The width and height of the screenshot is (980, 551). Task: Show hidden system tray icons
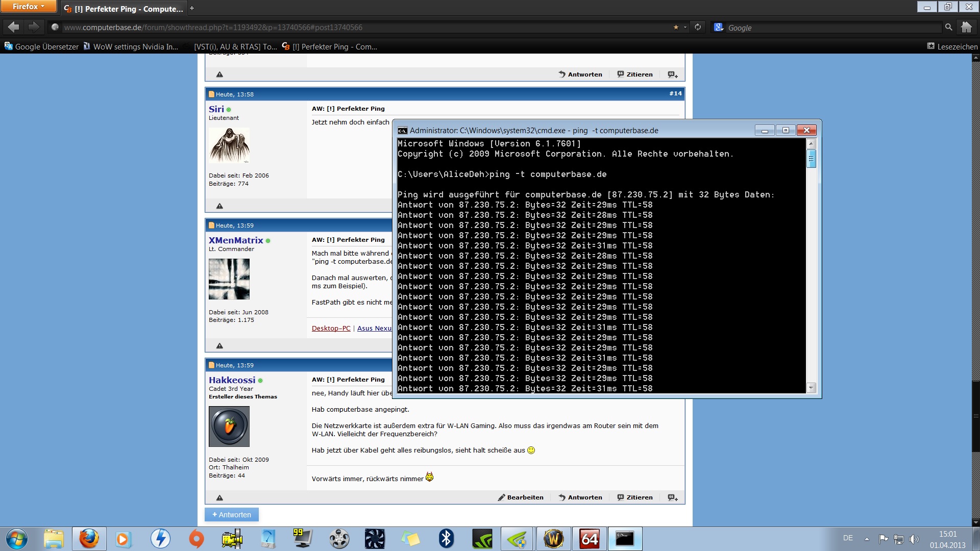[867, 539]
